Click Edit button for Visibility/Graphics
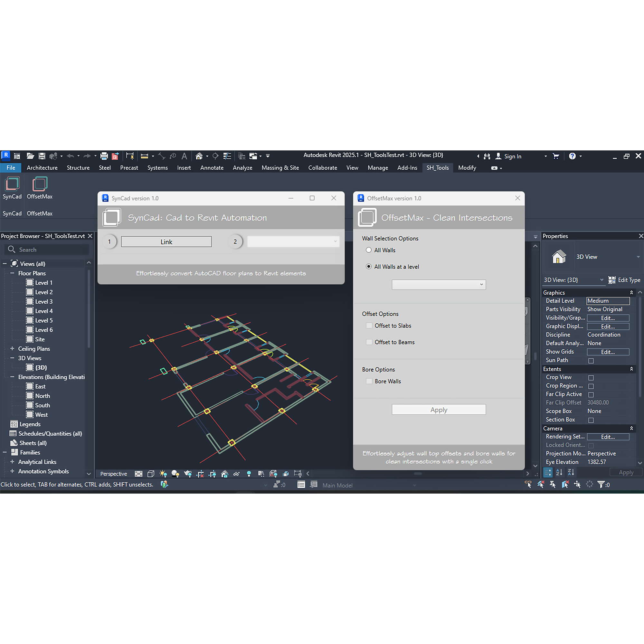Screen dimensions: 644x644 pyautogui.click(x=608, y=318)
